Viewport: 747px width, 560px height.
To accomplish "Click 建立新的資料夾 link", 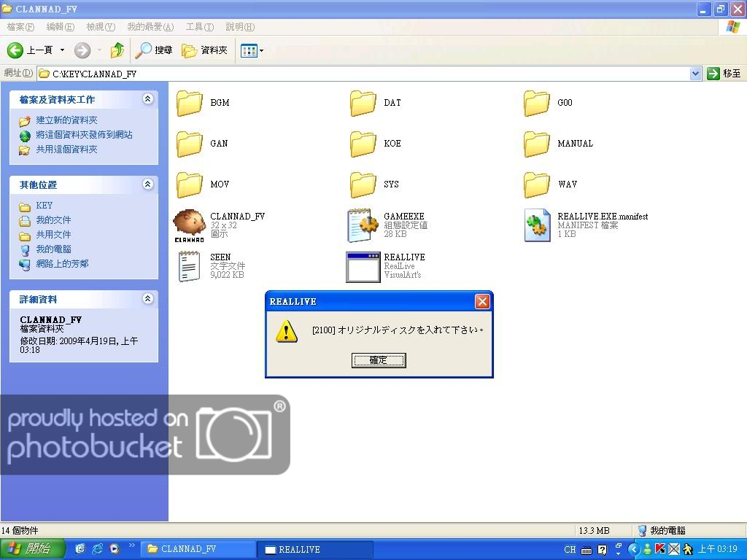I will click(66, 120).
